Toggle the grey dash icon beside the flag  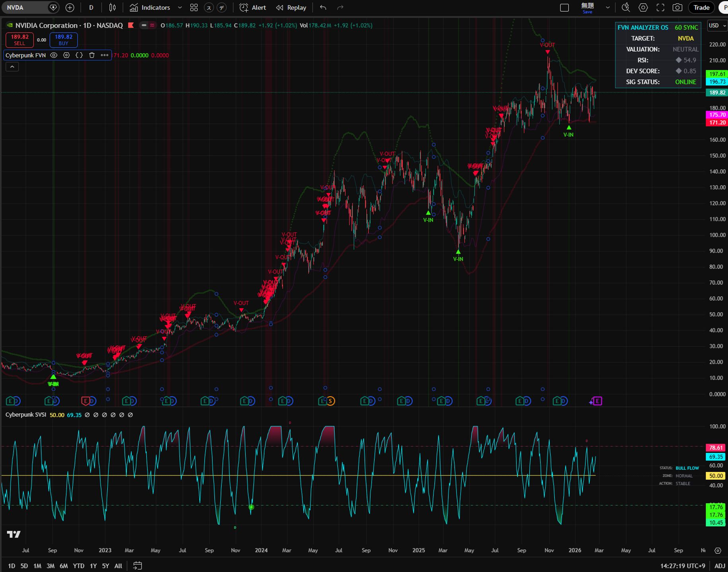click(x=144, y=25)
